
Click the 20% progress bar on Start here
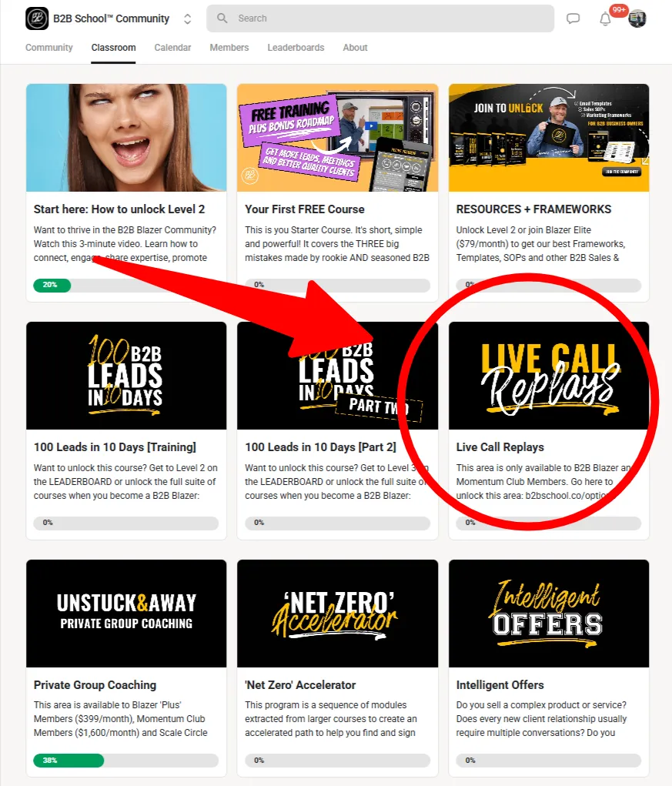tap(125, 286)
